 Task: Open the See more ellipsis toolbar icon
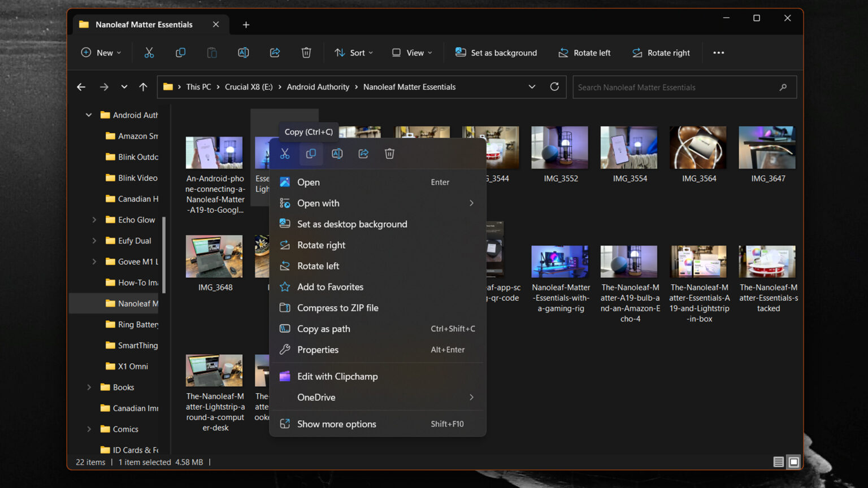click(718, 53)
